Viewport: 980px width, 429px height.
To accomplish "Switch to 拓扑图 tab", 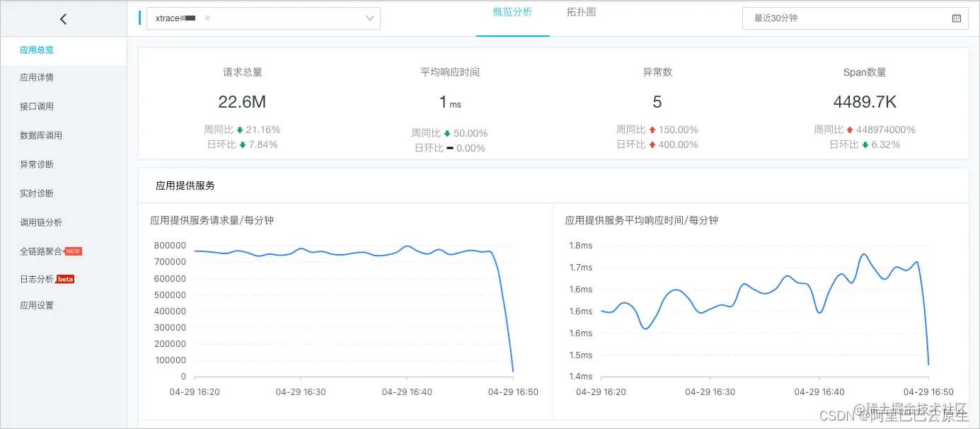I will click(581, 12).
